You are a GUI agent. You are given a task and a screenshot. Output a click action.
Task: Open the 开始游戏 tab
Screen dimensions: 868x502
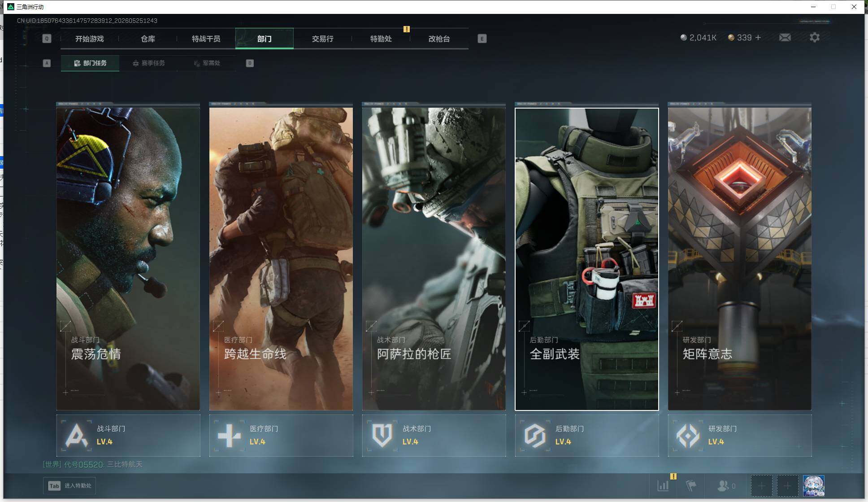click(89, 39)
